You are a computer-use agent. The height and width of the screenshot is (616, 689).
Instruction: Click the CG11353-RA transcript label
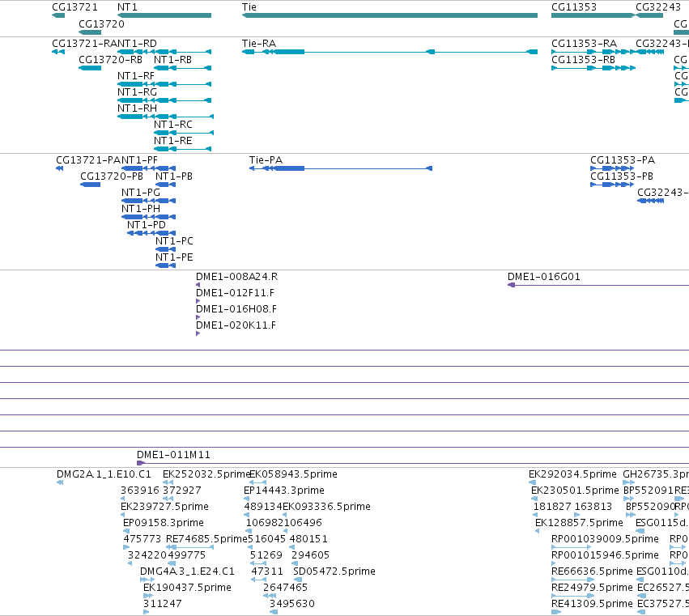(584, 44)
